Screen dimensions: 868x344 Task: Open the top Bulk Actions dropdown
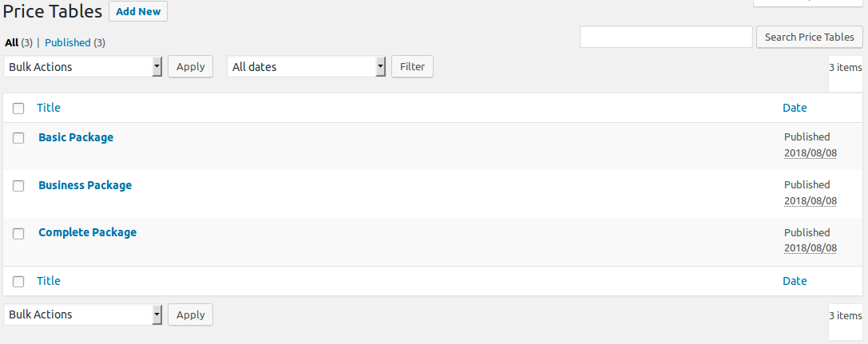[83, 67]
